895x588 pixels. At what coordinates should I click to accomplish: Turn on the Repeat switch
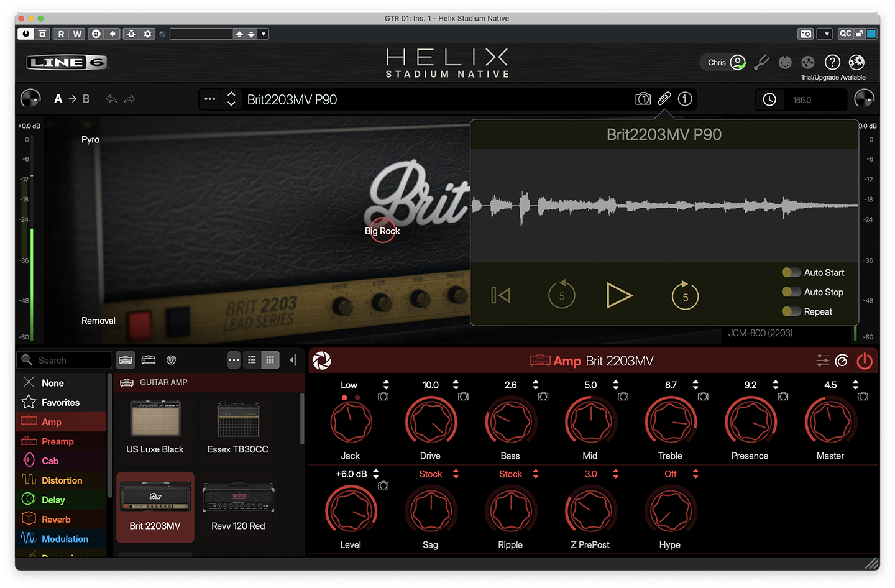(x=791, y=311)
